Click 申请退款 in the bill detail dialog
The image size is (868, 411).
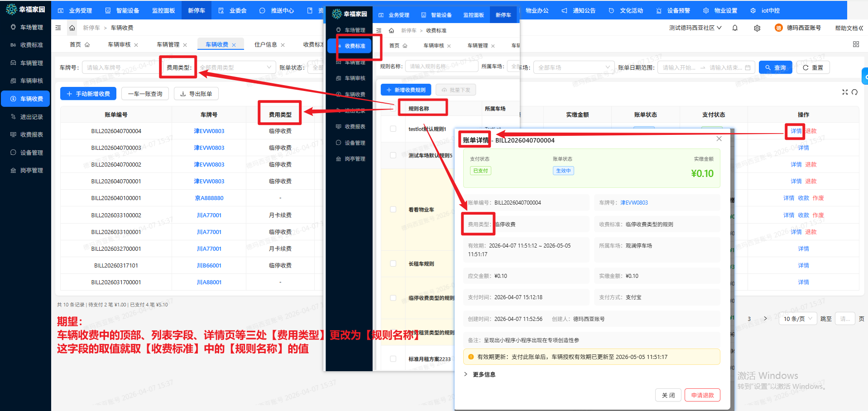(702, 395)
